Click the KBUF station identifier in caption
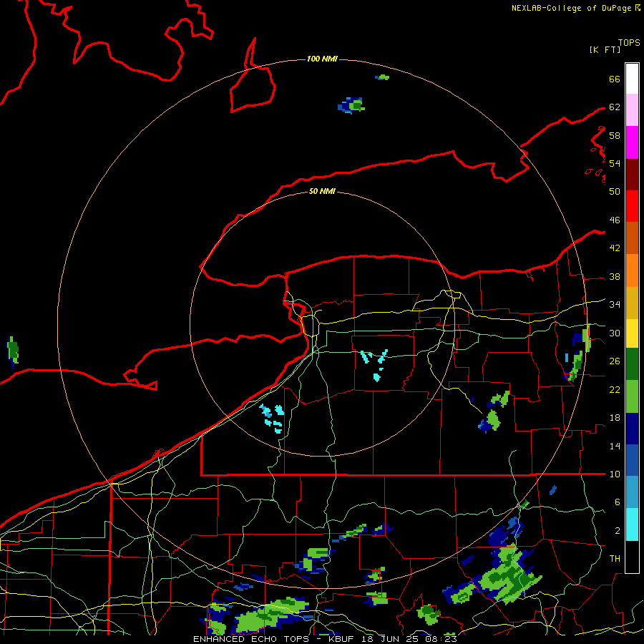The image size is (644, 644). (343, 639)
